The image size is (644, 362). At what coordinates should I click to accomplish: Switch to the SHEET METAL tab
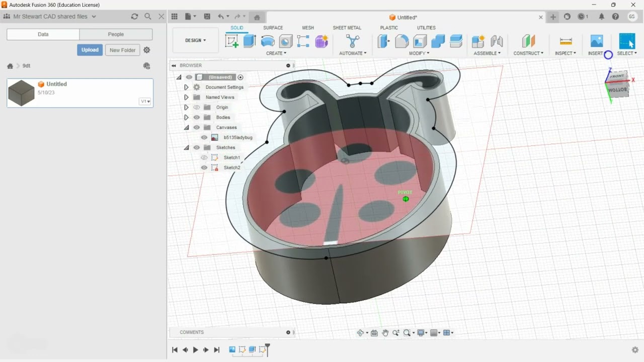347,28
